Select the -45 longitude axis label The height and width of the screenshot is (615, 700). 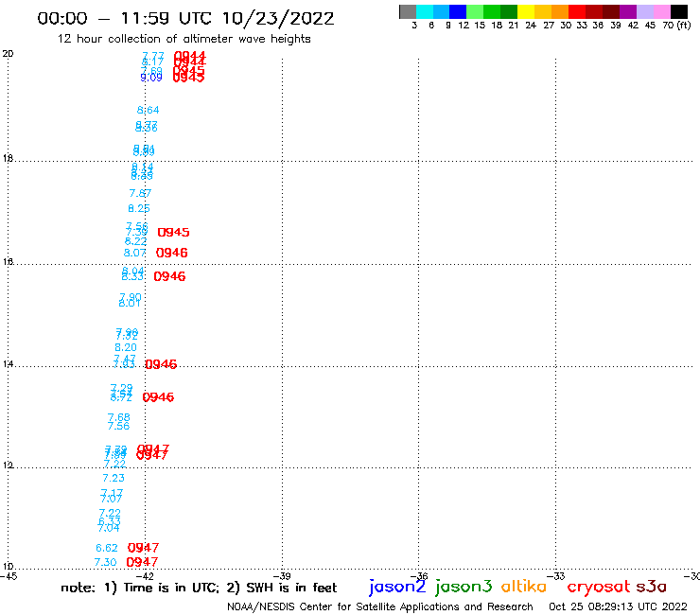click(9, 576)
